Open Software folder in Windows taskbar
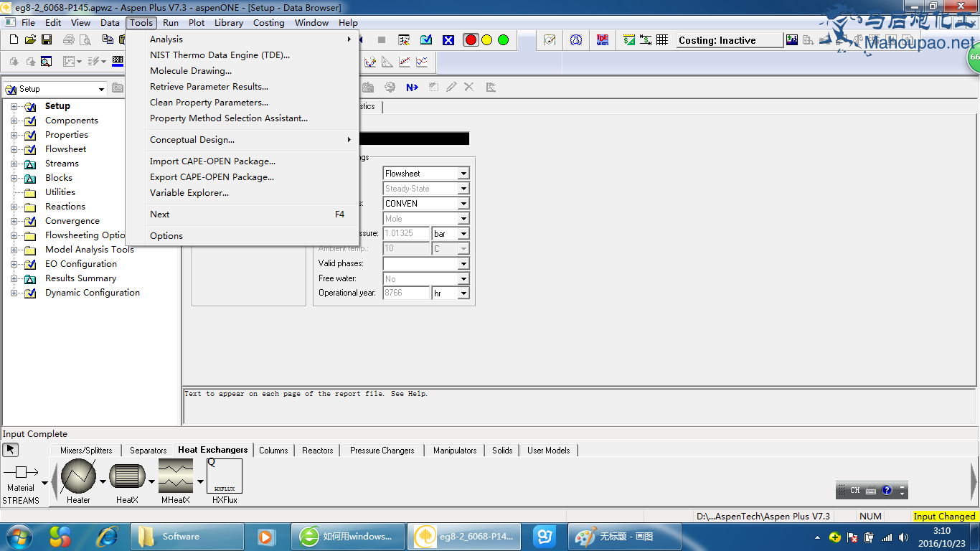 187,537
